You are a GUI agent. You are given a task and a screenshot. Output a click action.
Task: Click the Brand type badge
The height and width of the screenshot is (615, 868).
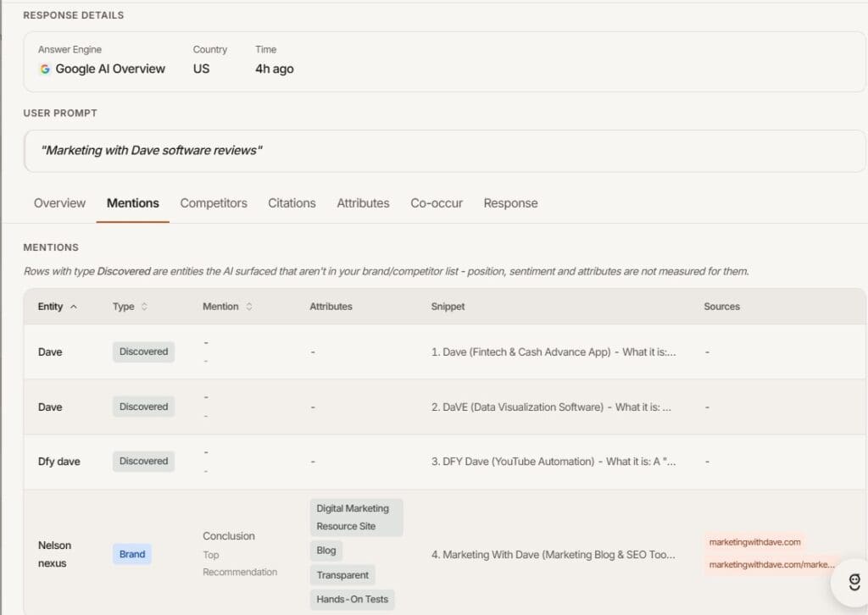coord(131,554)
